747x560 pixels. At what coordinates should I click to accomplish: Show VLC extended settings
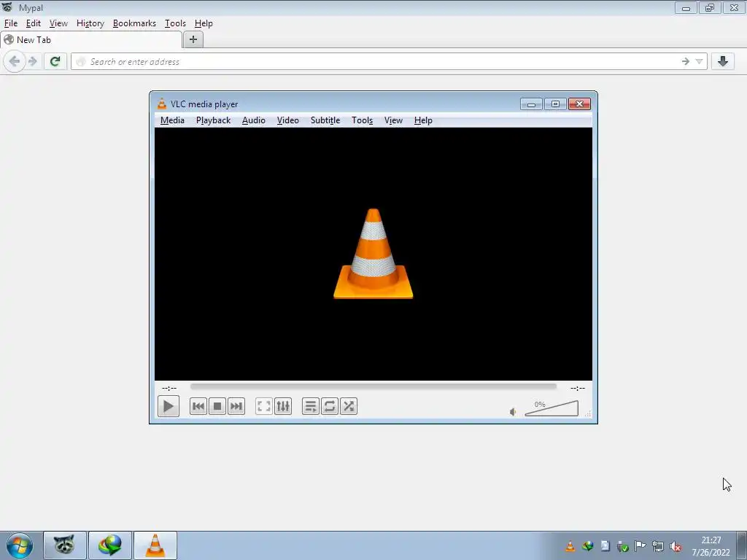283,406
